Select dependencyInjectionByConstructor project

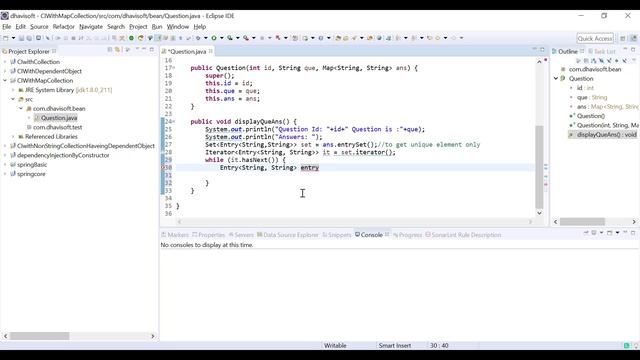pyautogui.click(x=63, y=155)
